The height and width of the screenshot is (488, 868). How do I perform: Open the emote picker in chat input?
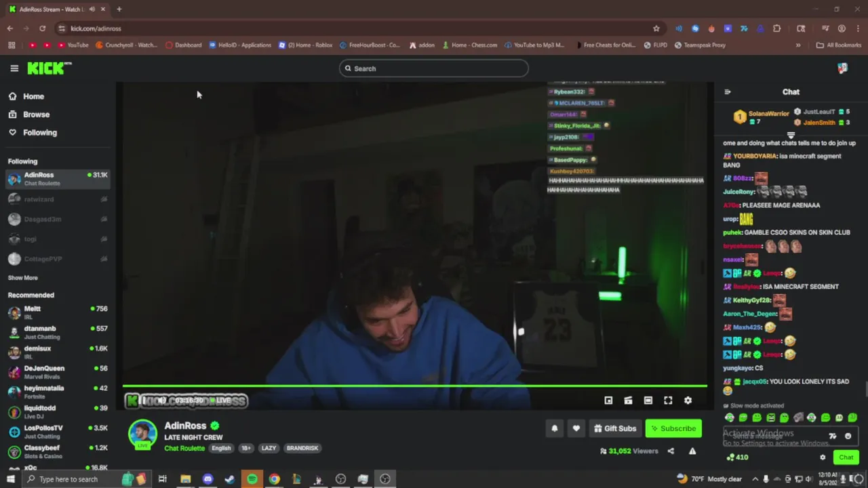click(x=848, y=436)
